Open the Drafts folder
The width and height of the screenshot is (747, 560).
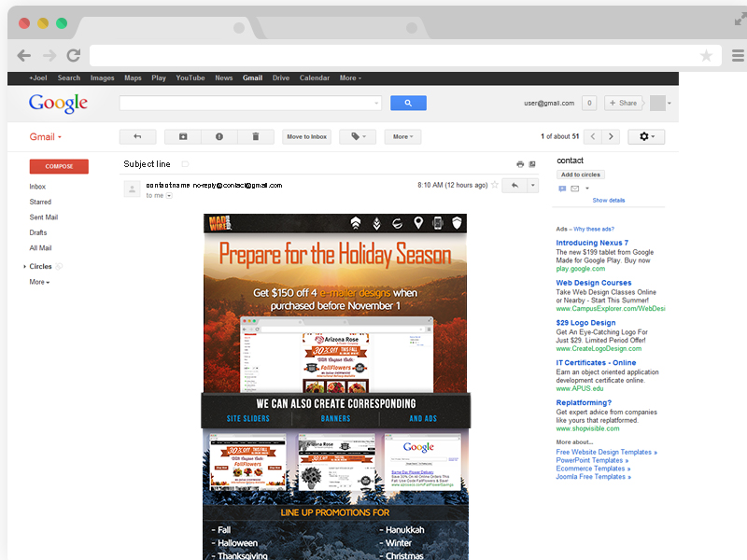click(38, 232)
